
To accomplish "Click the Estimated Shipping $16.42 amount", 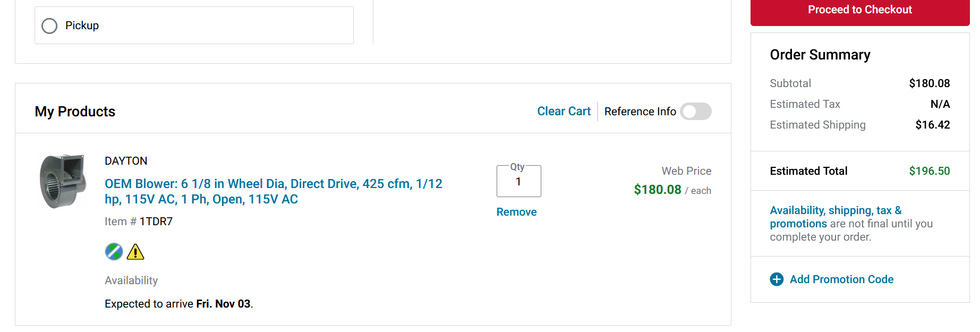I will tap(932, 125).
